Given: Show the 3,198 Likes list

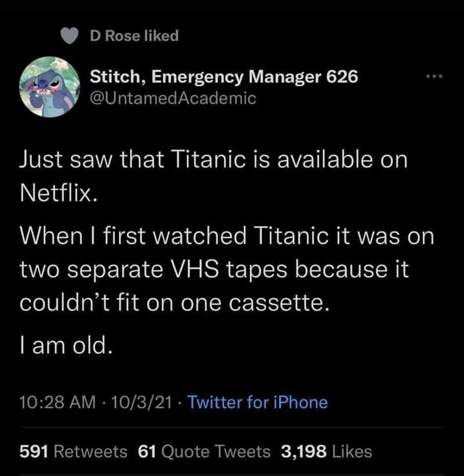Looking at the screenshot, I should click(x=326, y=451).
